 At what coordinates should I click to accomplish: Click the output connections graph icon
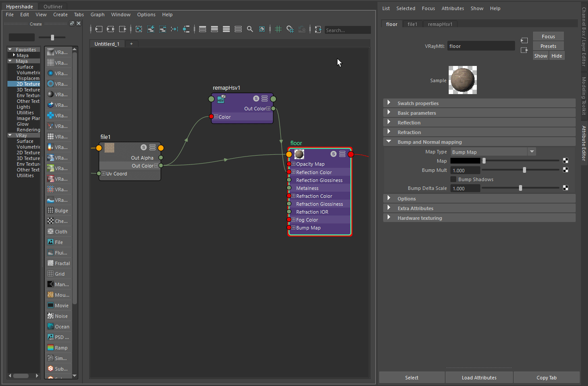coord(123,29)
